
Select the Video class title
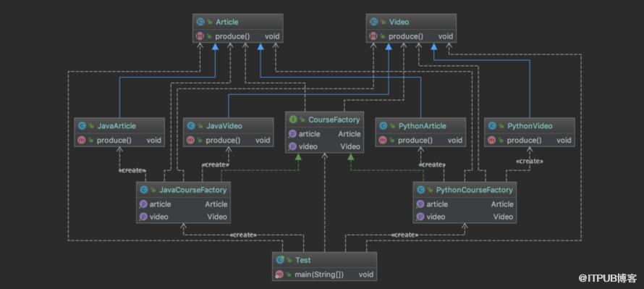[399, 22]
